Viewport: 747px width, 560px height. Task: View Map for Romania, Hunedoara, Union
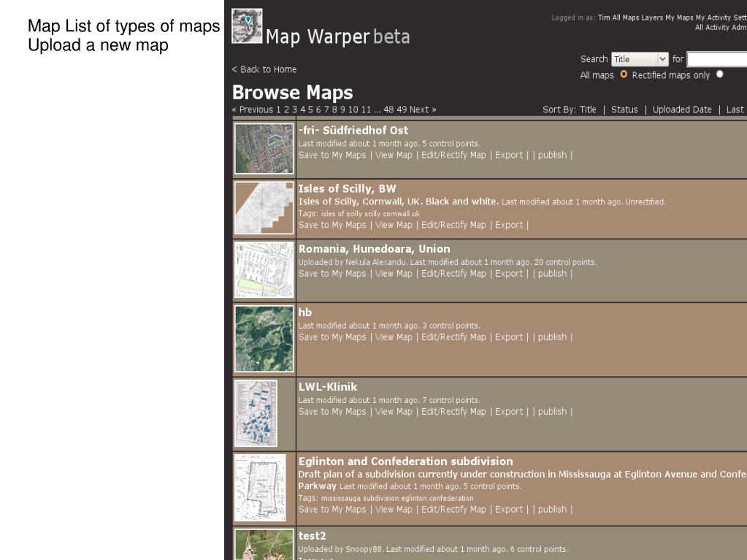click(x=394, y=274)
